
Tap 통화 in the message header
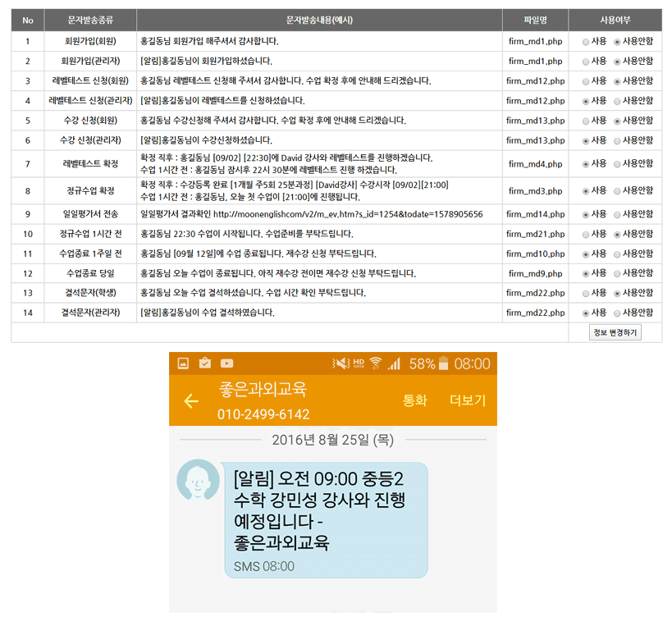415,400
